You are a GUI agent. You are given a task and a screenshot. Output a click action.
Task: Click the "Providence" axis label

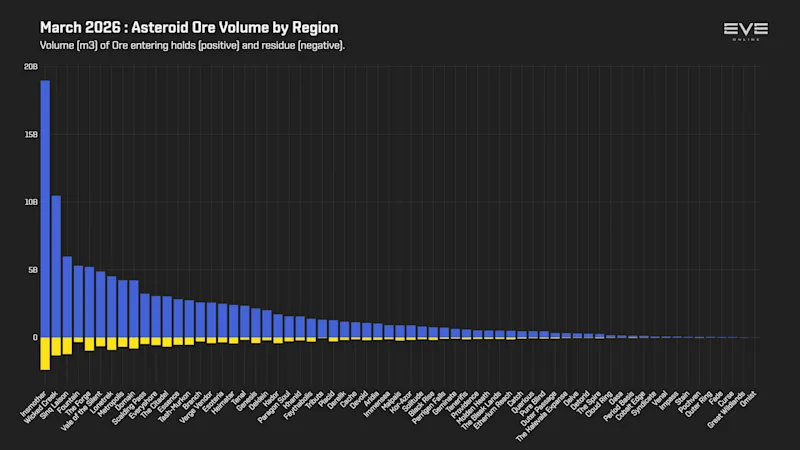point(465,405)
